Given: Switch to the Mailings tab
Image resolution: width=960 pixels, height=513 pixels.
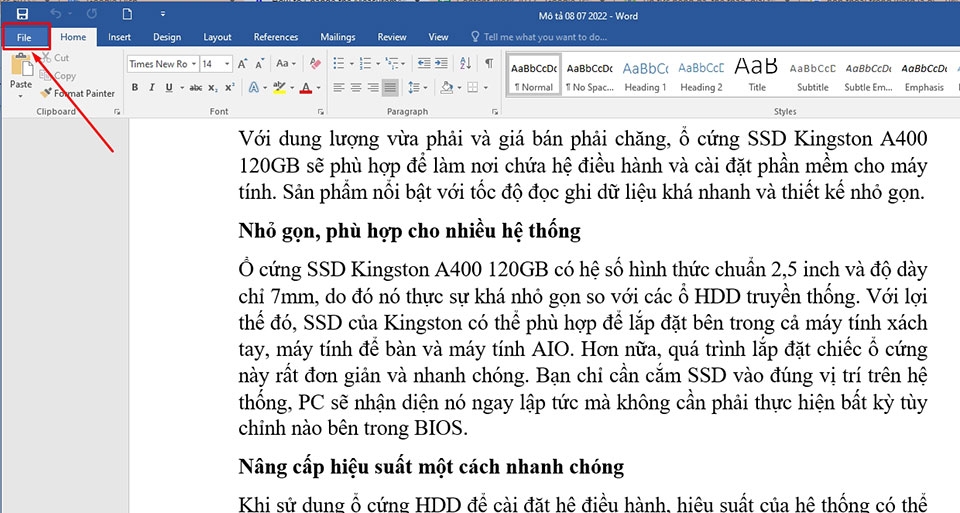Looking at the screenshot, I should coord(338,37).
